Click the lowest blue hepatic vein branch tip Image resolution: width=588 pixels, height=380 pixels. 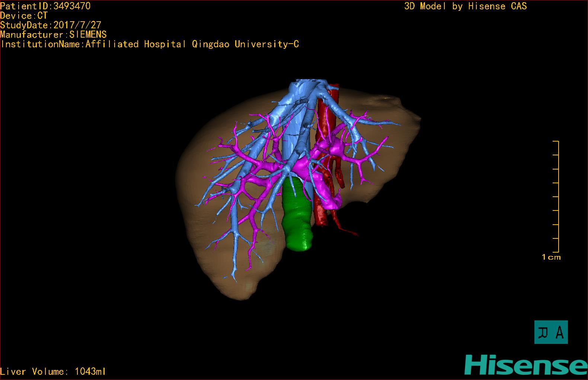pyautogui.click(x=234, y=279)
